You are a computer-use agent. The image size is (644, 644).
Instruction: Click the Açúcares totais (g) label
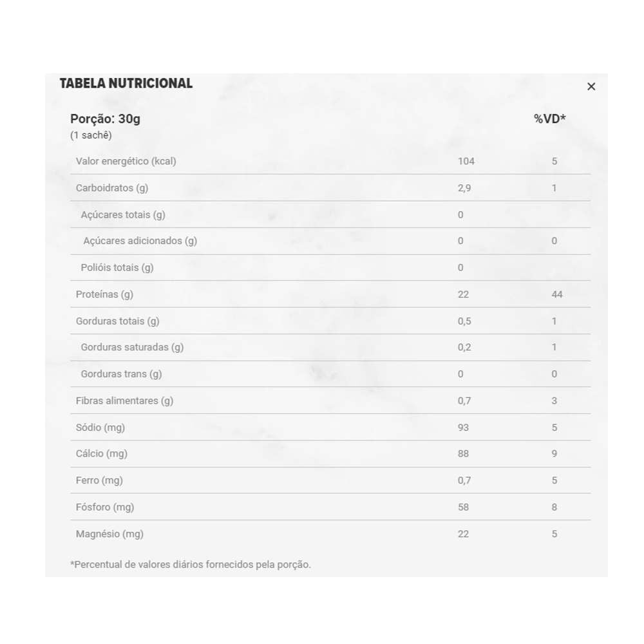coord(123,214)
